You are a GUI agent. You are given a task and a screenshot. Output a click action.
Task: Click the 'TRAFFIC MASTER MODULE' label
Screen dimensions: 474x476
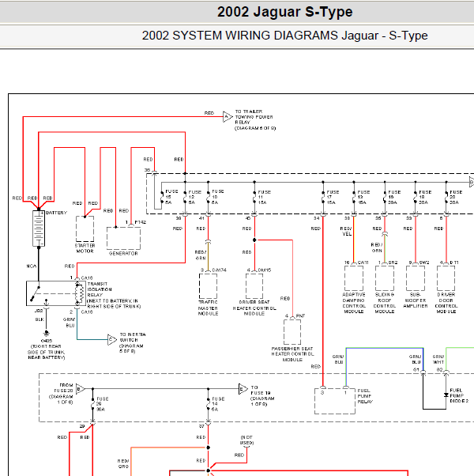[208, 308]
